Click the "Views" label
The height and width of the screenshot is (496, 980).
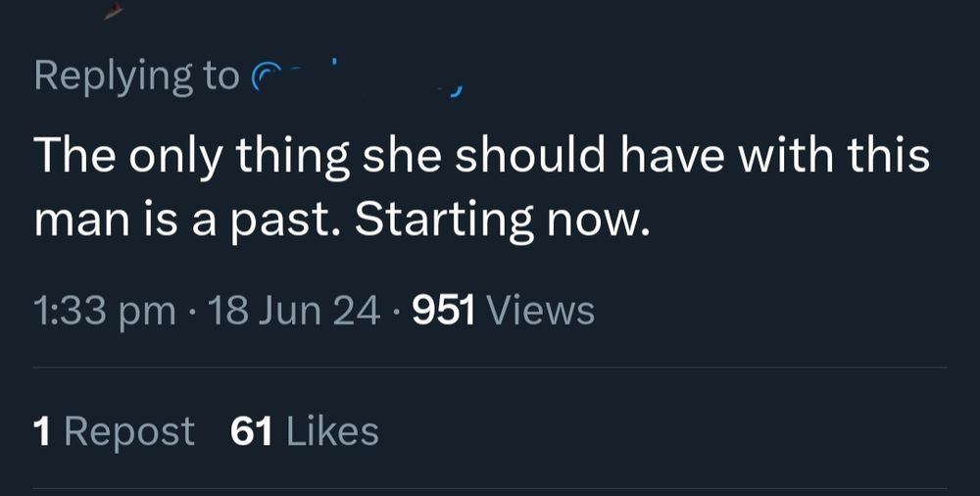540,312
